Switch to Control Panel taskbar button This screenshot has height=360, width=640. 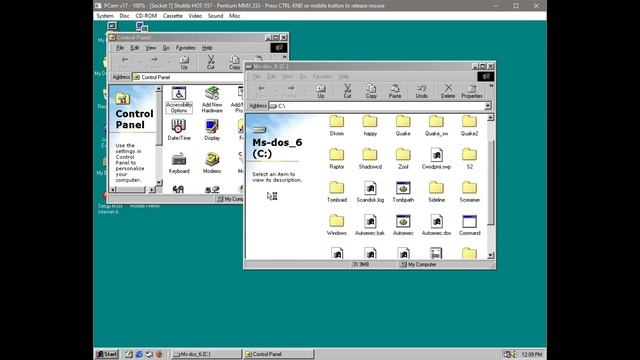tap(278, 354)
